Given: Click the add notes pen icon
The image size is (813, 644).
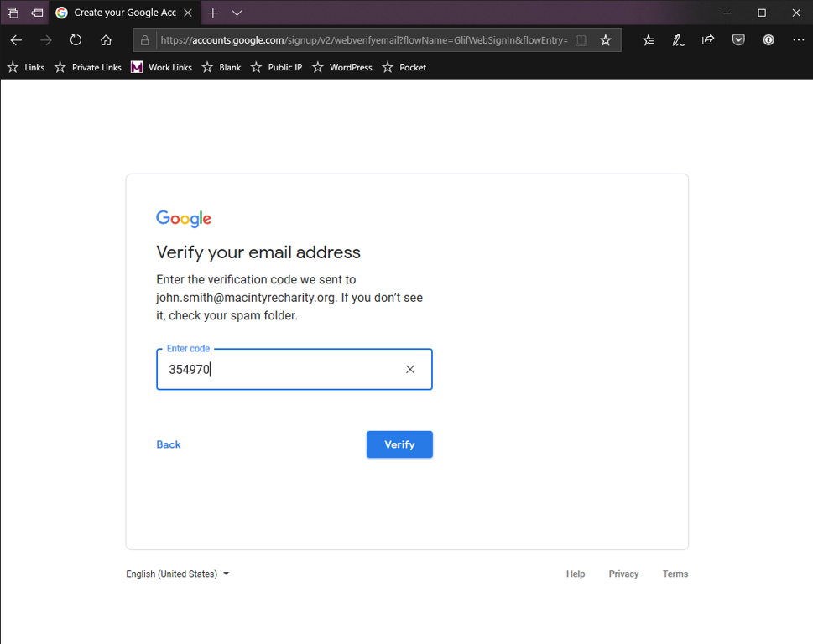Looking at the screenshot, I should pyautogui.click(x=678, y=39).
